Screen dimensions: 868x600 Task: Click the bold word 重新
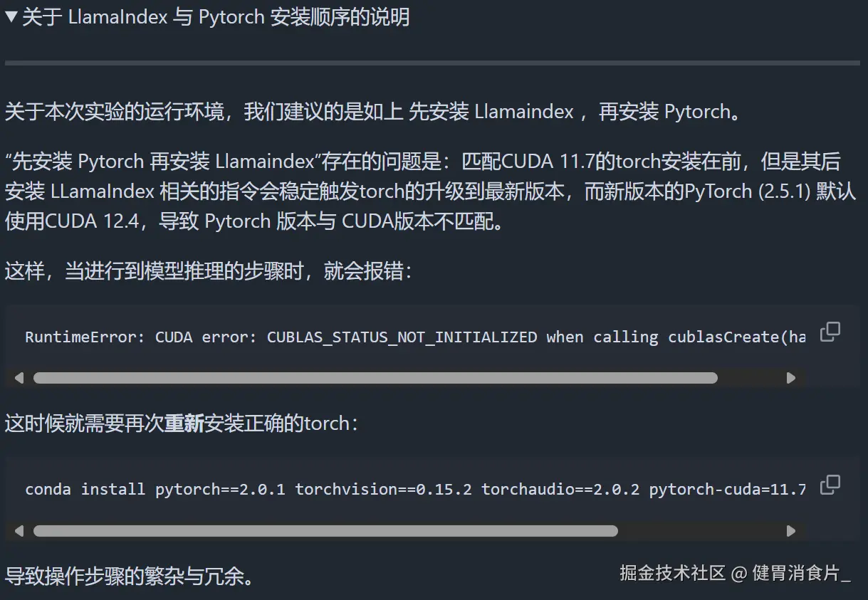coord(184,423)
